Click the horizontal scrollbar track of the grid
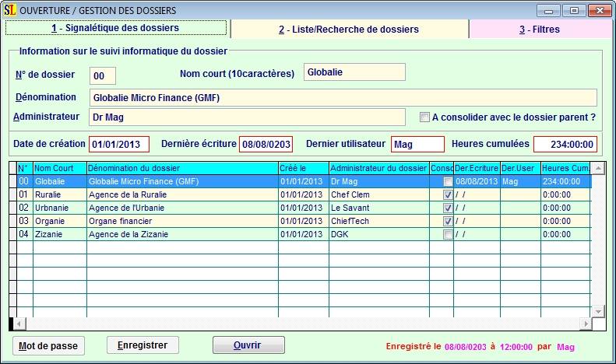This screenshot has height=364, width=616. [312, 324]
